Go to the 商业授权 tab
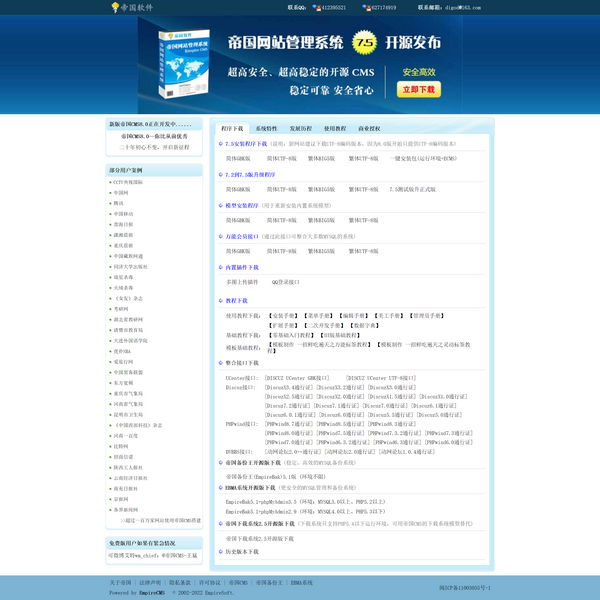The image size is (600, 600). pos(369,129)
